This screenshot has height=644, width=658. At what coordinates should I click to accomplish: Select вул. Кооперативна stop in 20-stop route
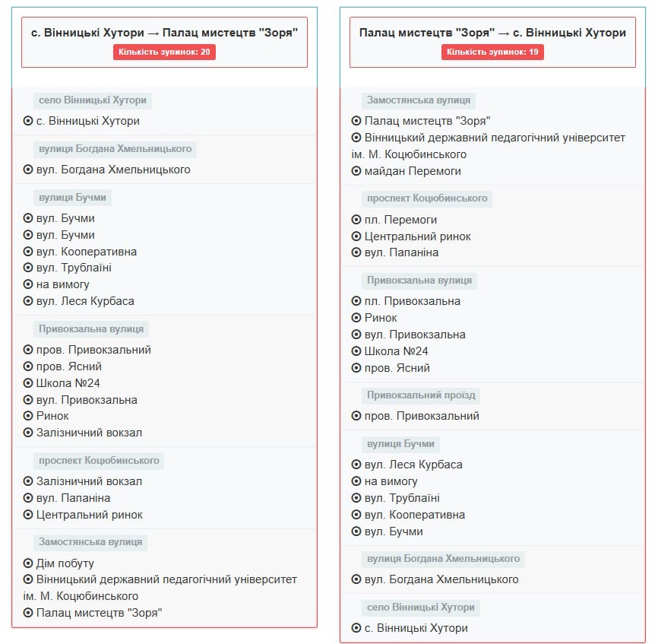coord(87,252)
